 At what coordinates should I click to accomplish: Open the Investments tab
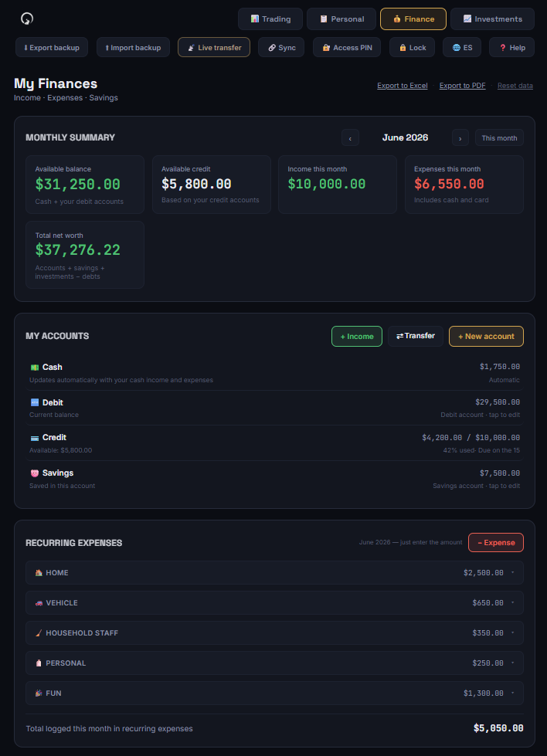pyautogui.click(x=492, y=19)
